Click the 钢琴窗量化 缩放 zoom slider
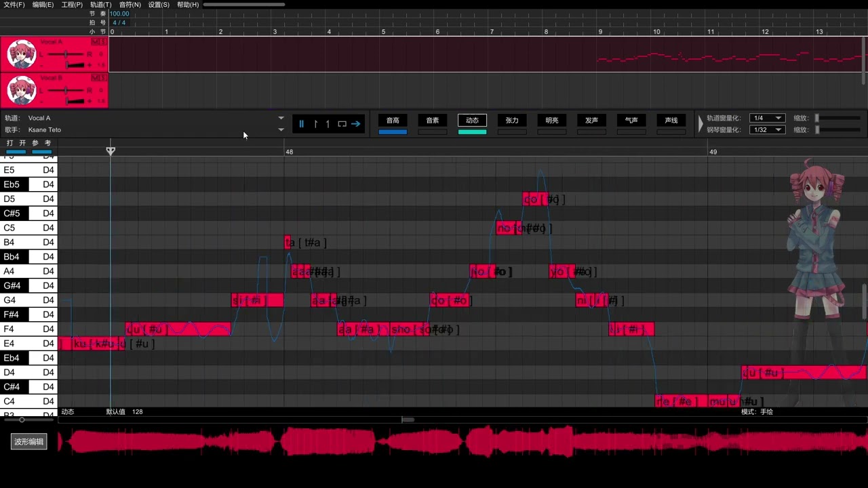 [x=838, y=129]
